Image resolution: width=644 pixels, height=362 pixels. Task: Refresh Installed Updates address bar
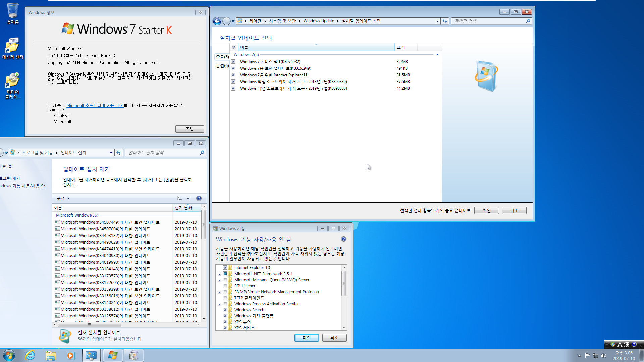tap(119, 153)
